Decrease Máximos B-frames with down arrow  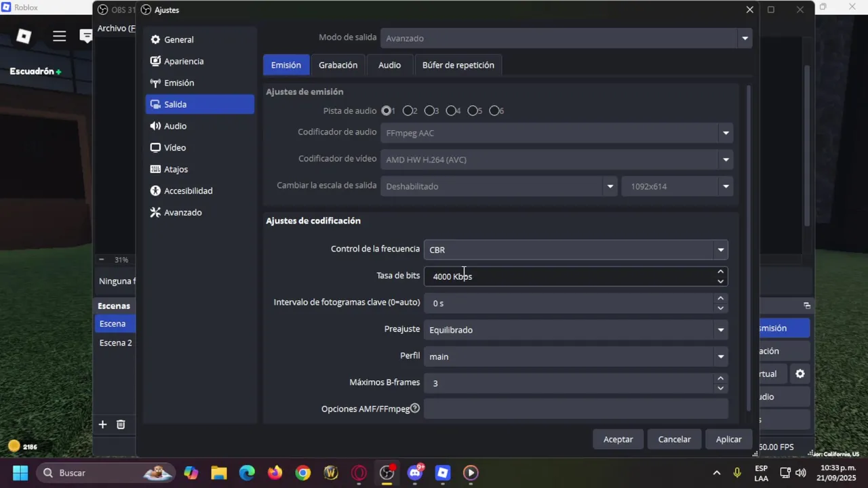click(720, 388)
